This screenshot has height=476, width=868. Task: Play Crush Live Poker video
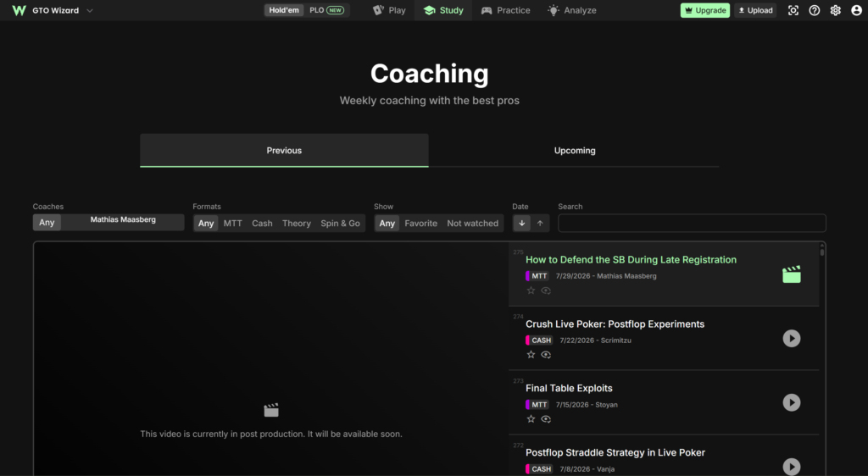(792, 338)
